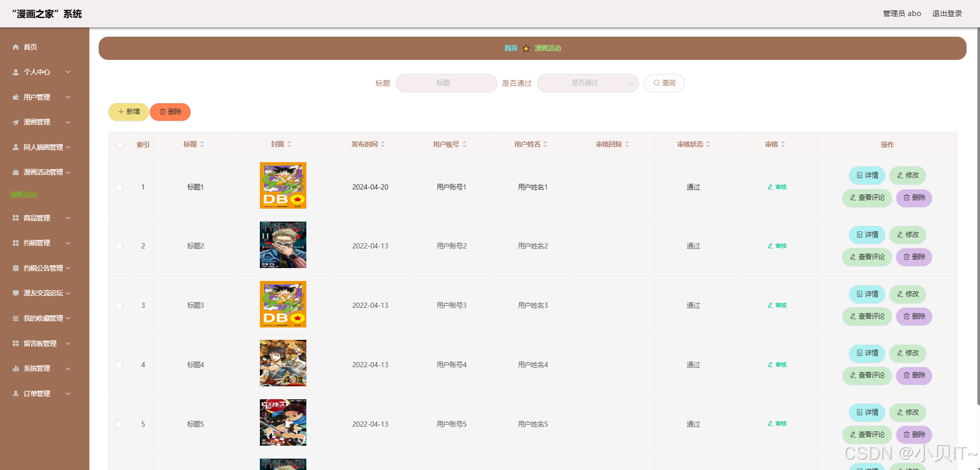Viewport: 980px width, 470px height.
Task: Click 审核 link for row 标题3
Action: 777,305
